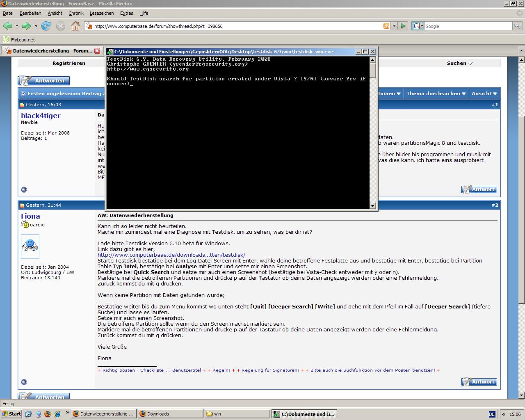Open Thema durchsuchen dropdown
The image size is (525, 420).
point(436,94)
